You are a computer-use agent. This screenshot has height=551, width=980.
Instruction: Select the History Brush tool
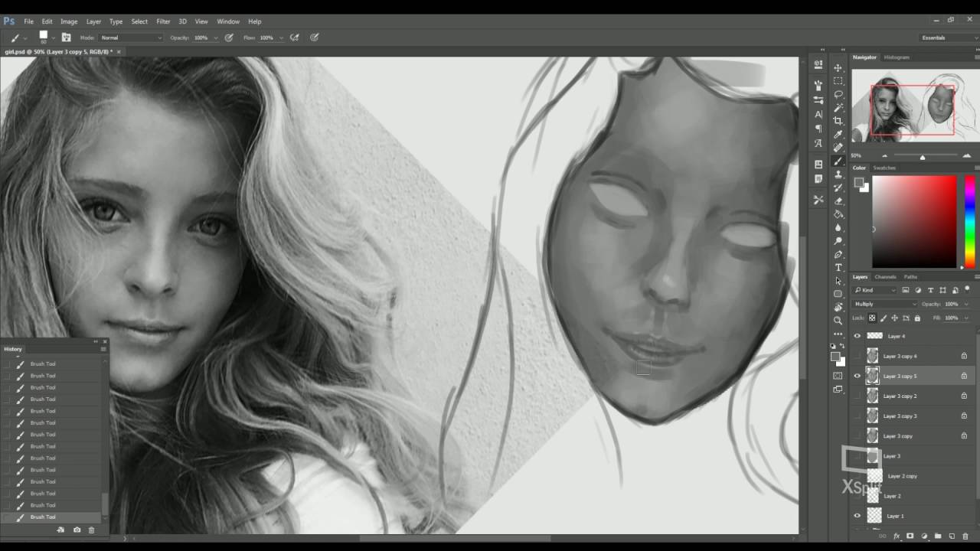[838, 187]
